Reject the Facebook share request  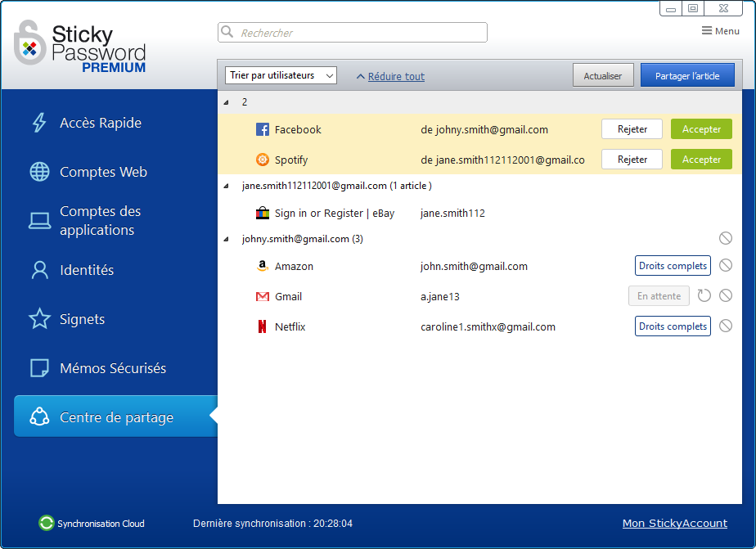(632, 129)
